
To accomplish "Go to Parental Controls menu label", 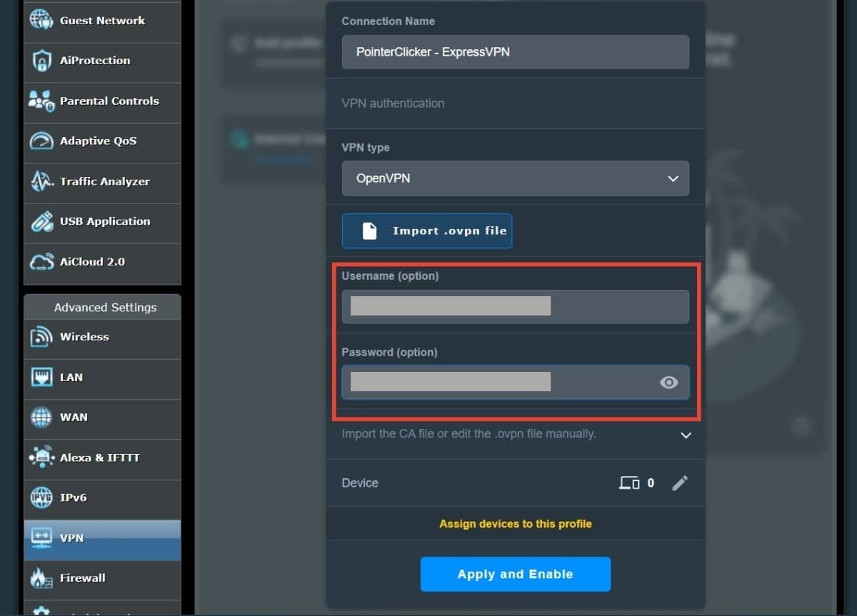I will tap(109, 101).
